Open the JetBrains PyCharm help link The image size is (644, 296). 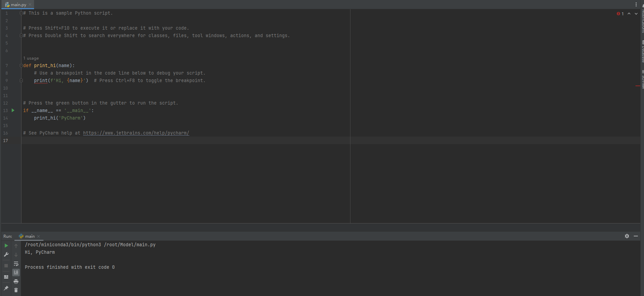(136, 133)
